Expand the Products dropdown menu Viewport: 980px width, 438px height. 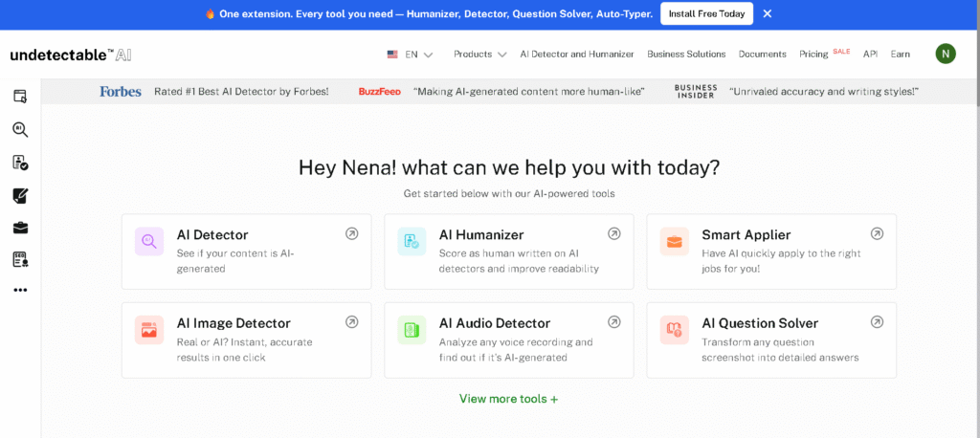click(480, 55)
